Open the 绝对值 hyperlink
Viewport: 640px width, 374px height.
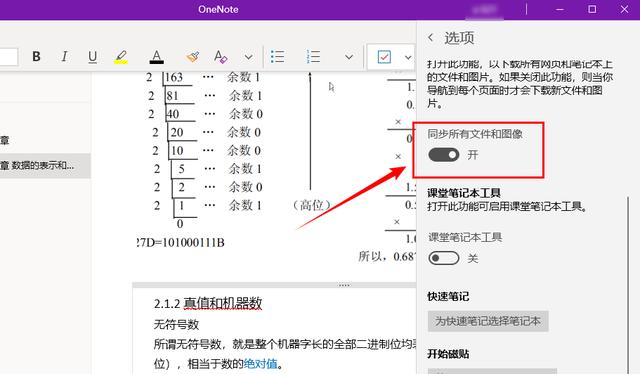260,363
